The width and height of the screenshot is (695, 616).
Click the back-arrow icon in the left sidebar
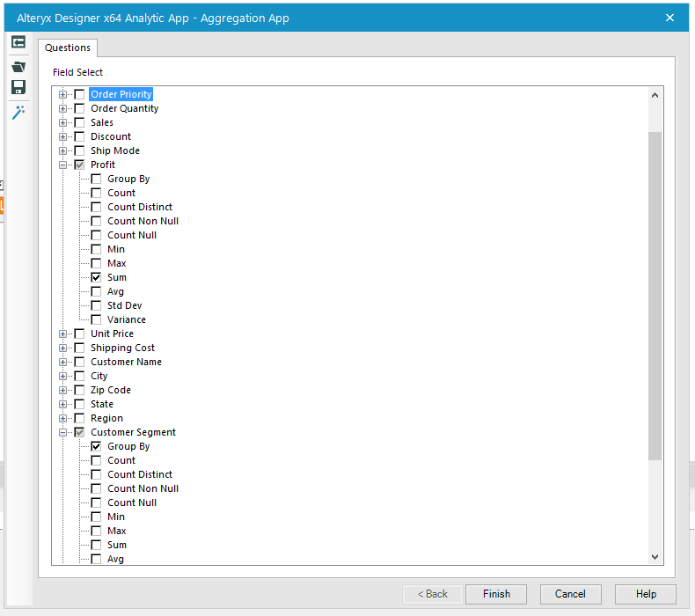point(18,42)
